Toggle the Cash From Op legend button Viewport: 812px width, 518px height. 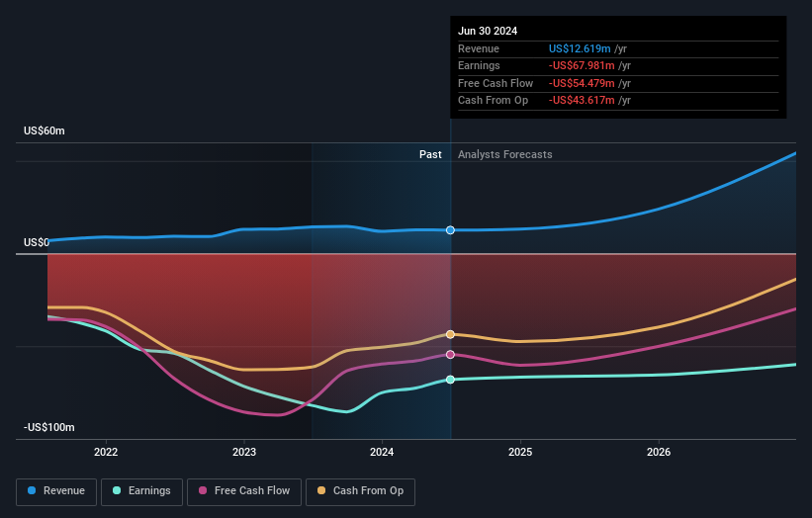[360, 491]
